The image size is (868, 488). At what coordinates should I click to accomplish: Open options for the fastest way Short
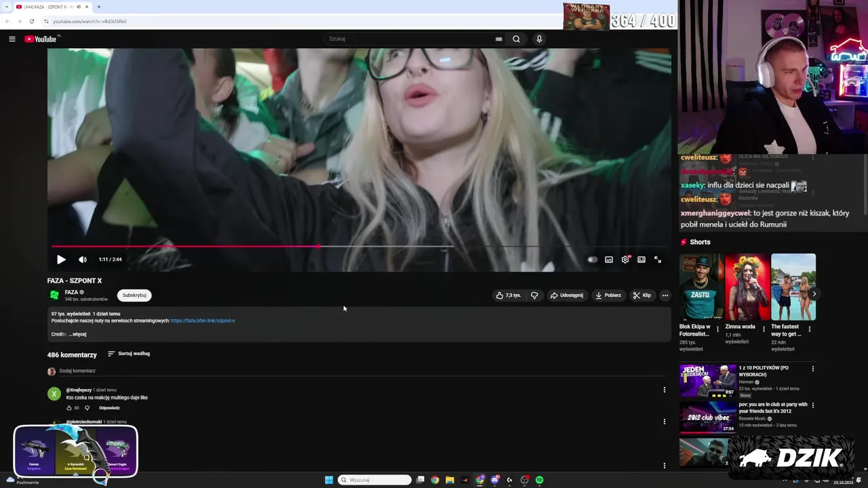coord(809,329)
